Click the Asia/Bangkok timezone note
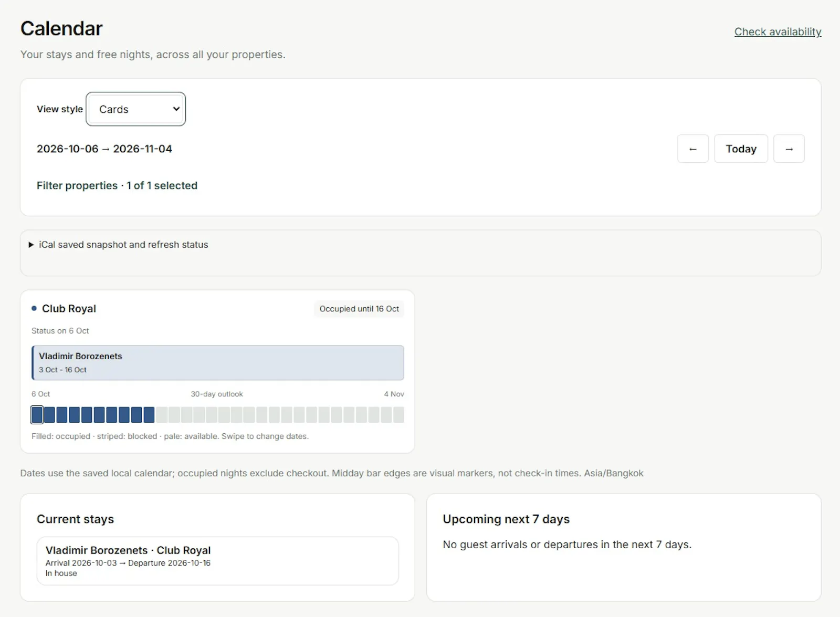This screenshot has height=617, width=840. pyautogui.click(x=614, y=473)
